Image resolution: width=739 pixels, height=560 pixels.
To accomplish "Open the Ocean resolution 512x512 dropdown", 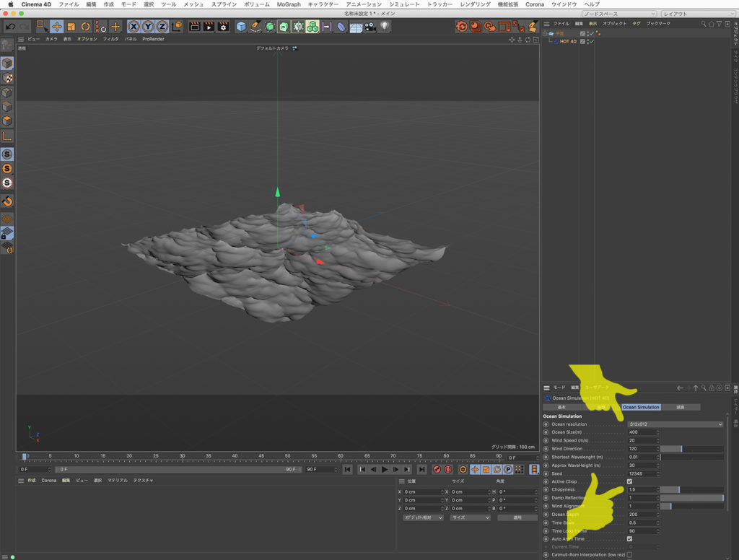I will 675,424.
